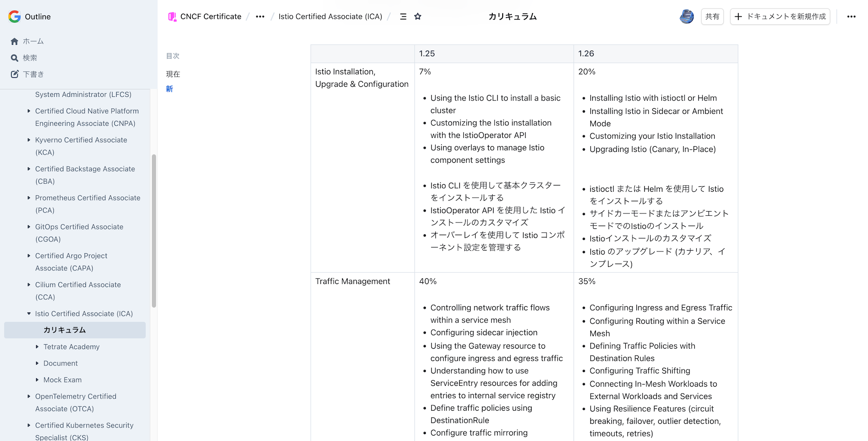This screenshot has width=868, height=441.
Task: Open the table of contents icon
Action: tap(403, 17)
